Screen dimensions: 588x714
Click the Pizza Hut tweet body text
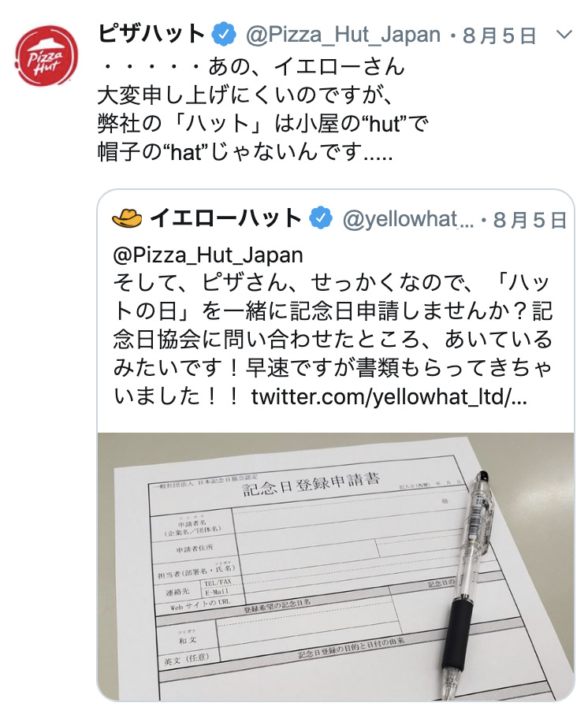(262, 110)
